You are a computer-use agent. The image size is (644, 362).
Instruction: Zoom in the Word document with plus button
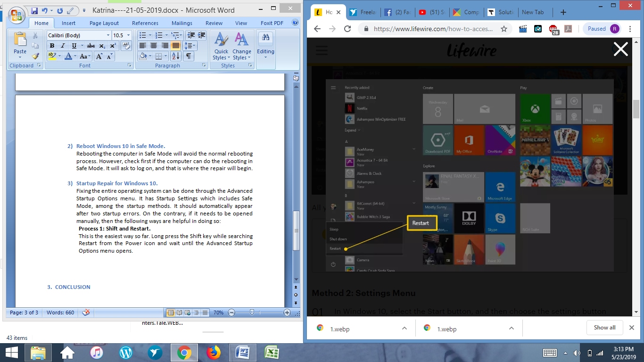(287, 313)
